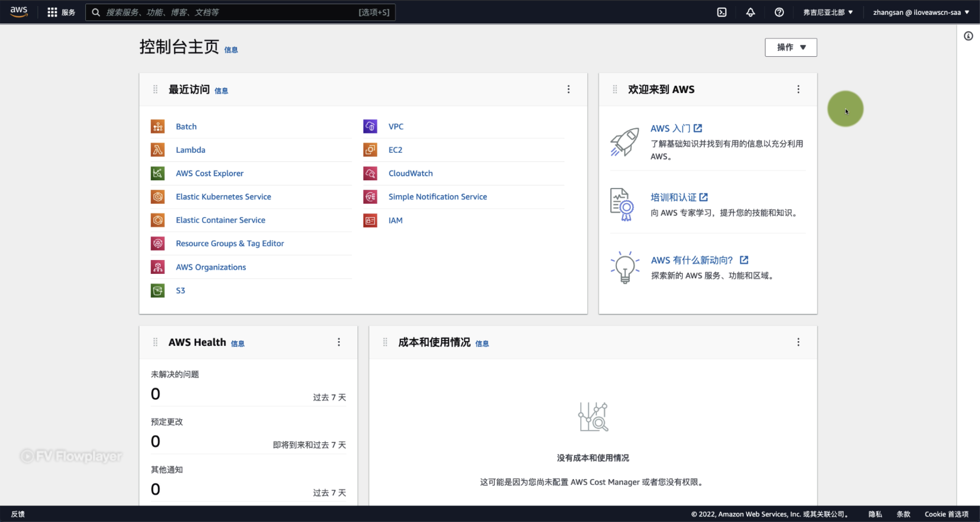Click 信息 link next to 最近访问
Screen dimensions: 980x522
pos(221,91)
